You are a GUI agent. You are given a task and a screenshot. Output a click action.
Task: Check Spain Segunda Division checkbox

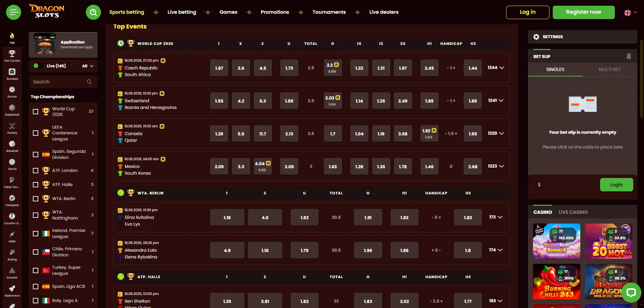tap(36, 155)
